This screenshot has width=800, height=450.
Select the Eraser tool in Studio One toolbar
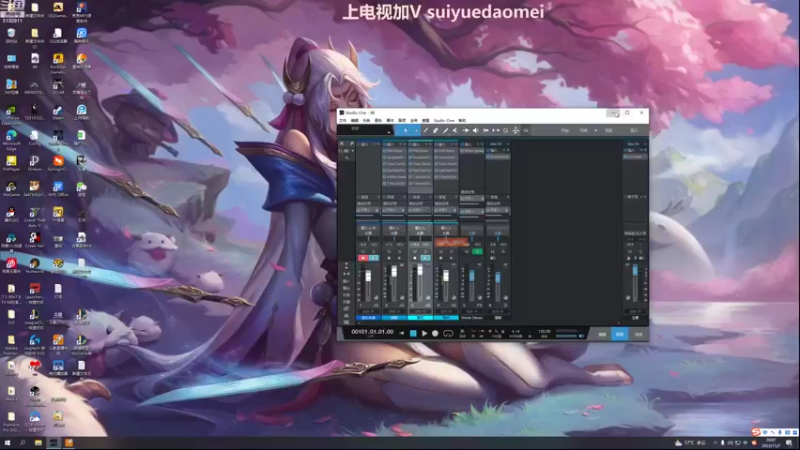coord(435,131)
